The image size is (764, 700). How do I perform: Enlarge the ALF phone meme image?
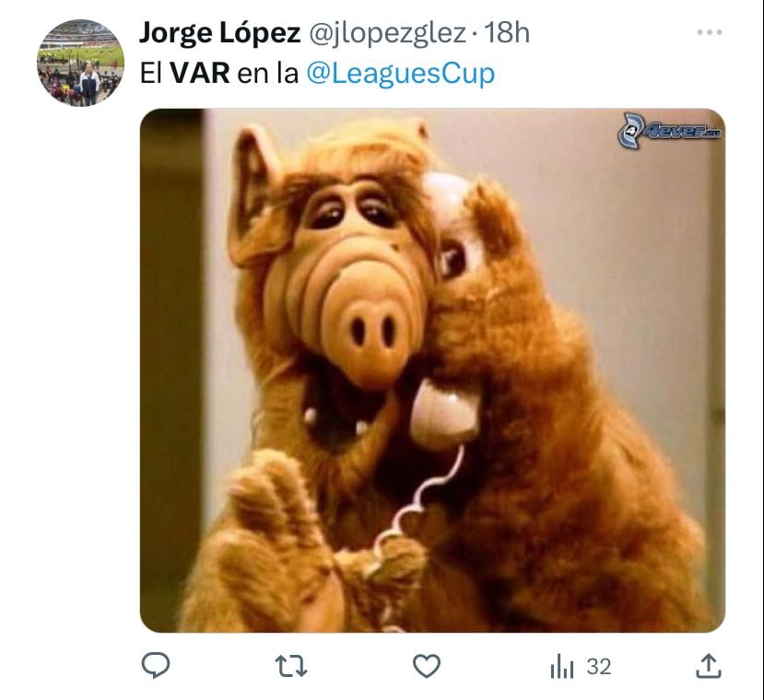[432, 370]
